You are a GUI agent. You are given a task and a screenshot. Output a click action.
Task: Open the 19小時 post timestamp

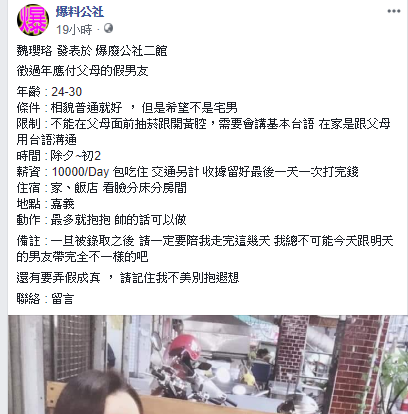74,30
